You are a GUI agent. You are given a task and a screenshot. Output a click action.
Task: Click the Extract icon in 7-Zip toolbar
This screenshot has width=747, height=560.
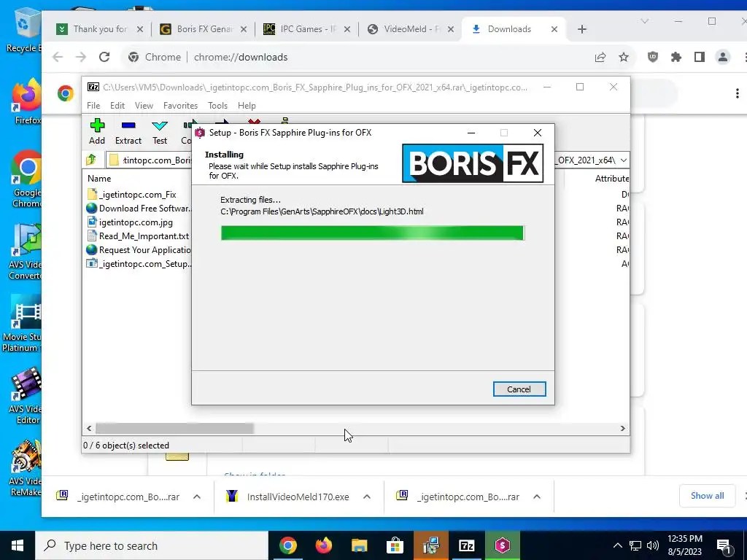(x=128, y=125)
